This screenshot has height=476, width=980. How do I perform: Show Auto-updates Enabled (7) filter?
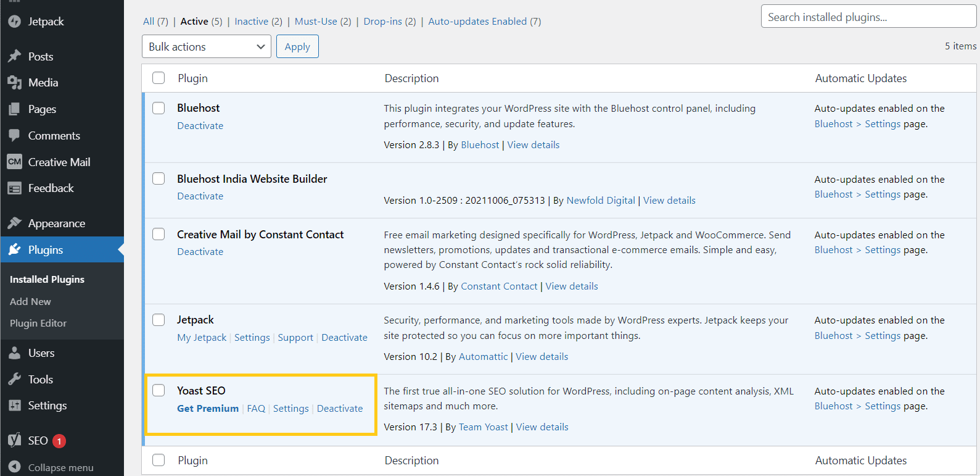(x=485, y=21)
